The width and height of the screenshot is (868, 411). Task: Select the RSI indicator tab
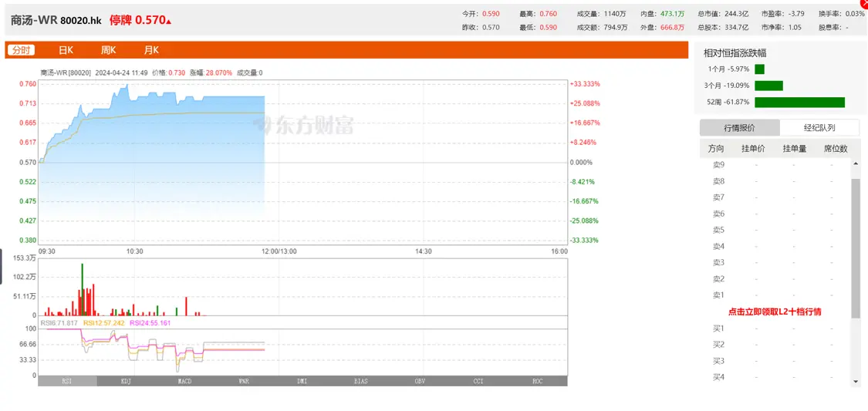[x=68, y=381]
